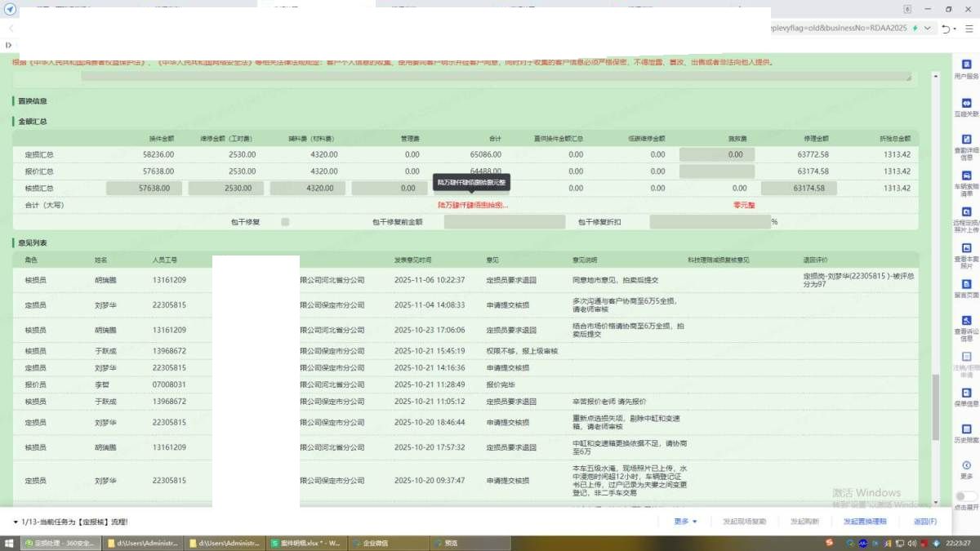Switch to the Excel workbook taskbar item

pos(305,543)
